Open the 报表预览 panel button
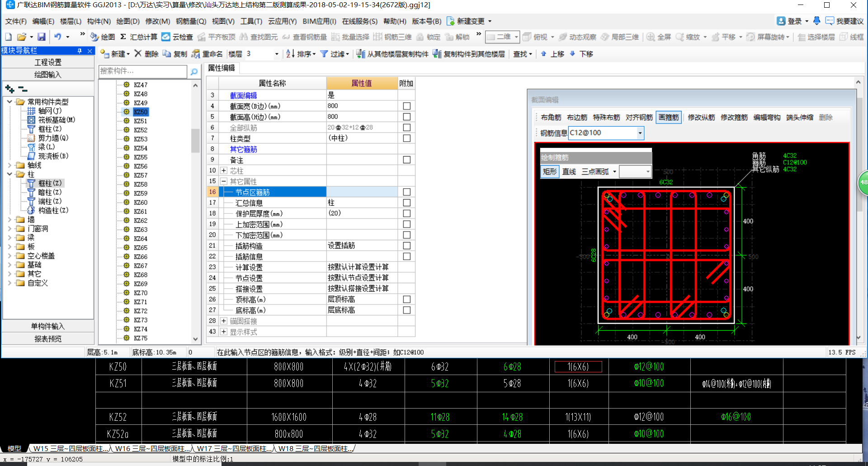868x466 pixels. pos(48,339)
